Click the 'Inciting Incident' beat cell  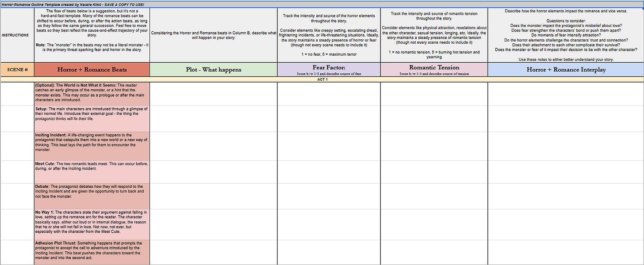pos(92,146)
